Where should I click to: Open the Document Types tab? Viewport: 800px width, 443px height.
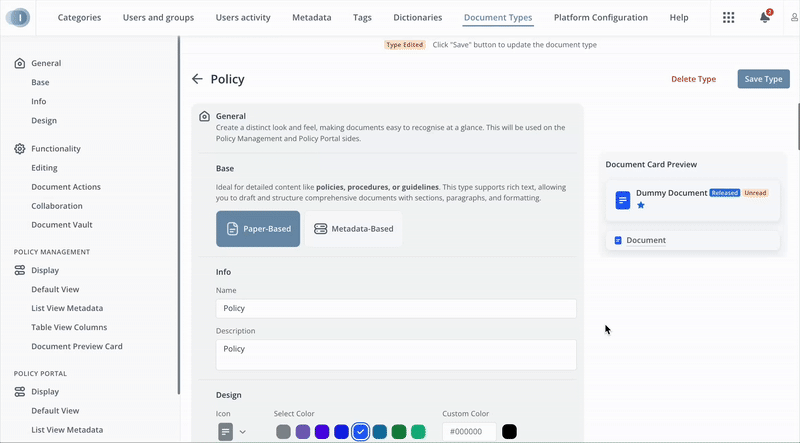[x=498, y=17]
